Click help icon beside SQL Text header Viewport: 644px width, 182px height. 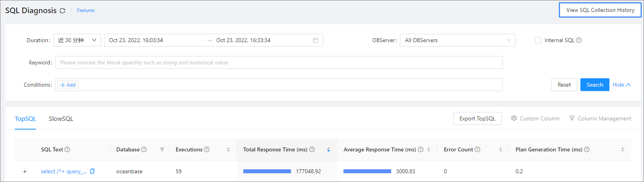coord(67,149)
